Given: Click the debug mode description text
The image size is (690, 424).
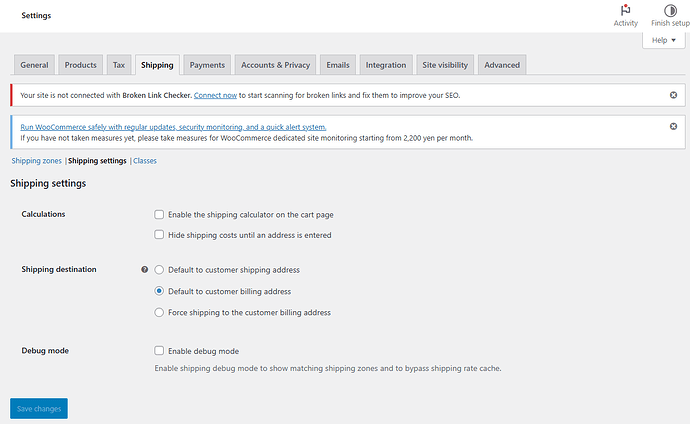Looking at the screenshot, I should click(x=328, y=368).
